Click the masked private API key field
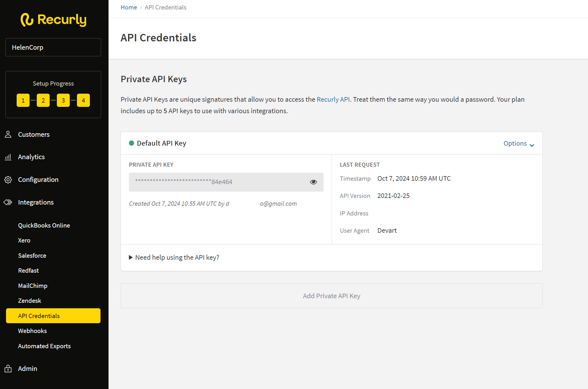Screen dimensions: 588x389 tap(226, 182)
